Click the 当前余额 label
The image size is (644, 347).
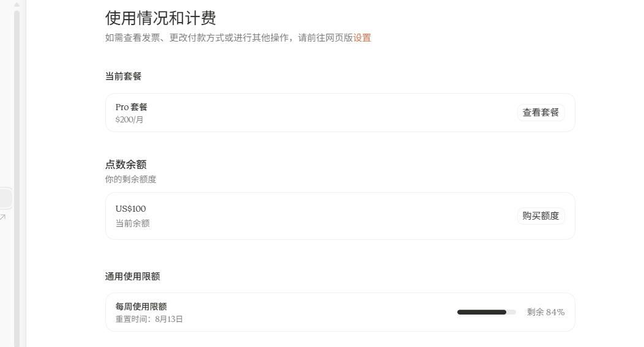[132, 223]
